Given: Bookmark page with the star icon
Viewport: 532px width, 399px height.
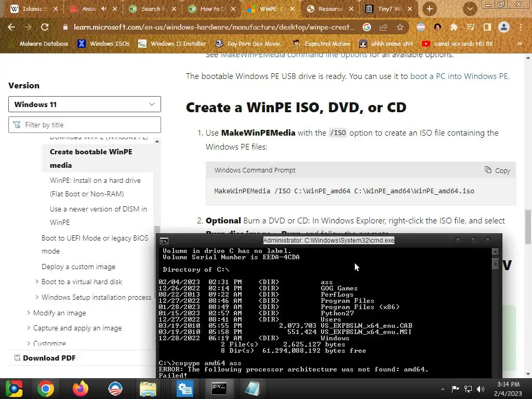Looking at the screenshot, I should pyautogui.click(x=400, y=27).
